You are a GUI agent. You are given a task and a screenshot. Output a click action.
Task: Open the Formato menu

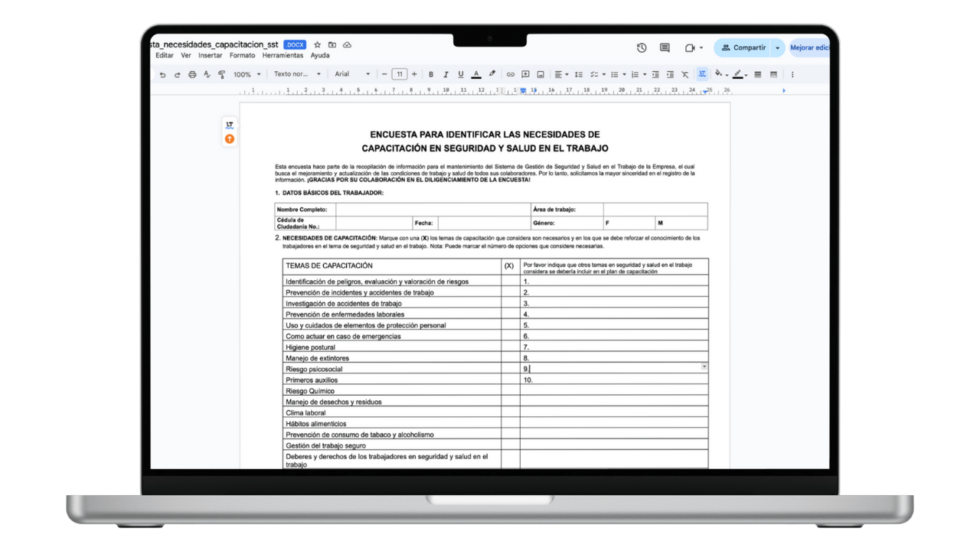(242, 55)
